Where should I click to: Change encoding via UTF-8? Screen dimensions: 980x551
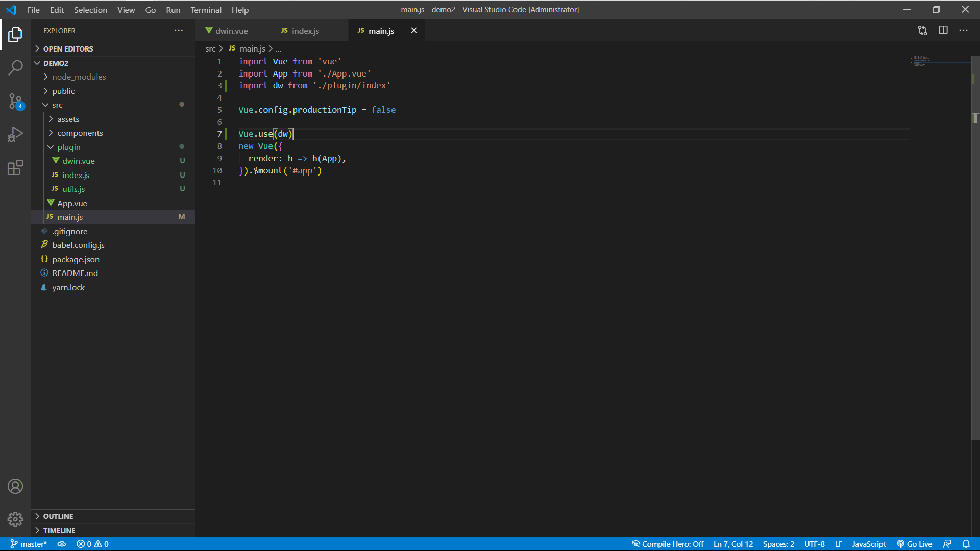(815, 544)
